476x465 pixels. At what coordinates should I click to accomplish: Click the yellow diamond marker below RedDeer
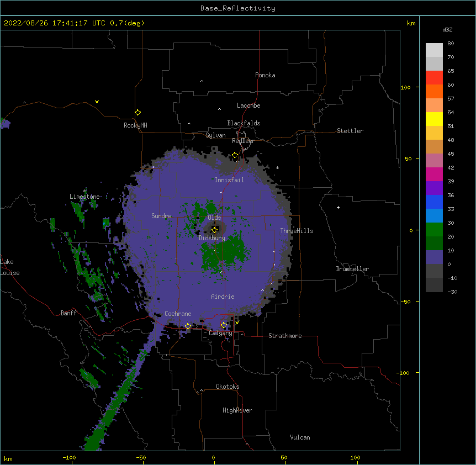[x=235, y=155]
